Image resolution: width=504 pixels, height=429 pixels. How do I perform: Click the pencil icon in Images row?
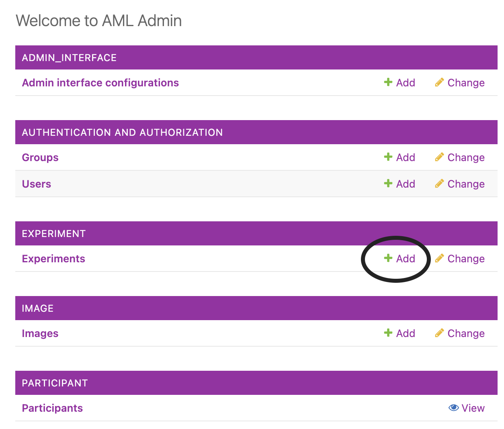pyautogui.click(x=439, y=333)
